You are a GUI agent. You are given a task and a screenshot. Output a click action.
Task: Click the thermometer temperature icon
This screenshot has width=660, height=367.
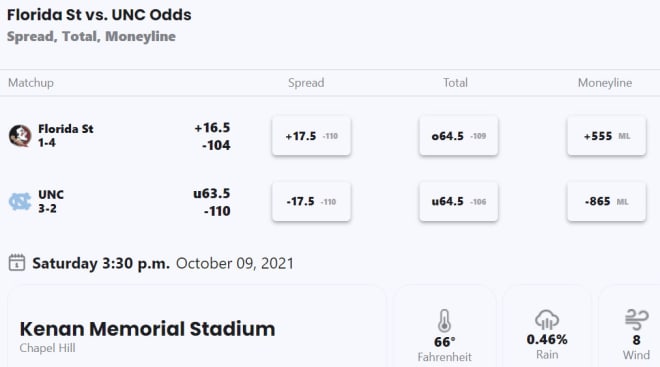point(444,321)
